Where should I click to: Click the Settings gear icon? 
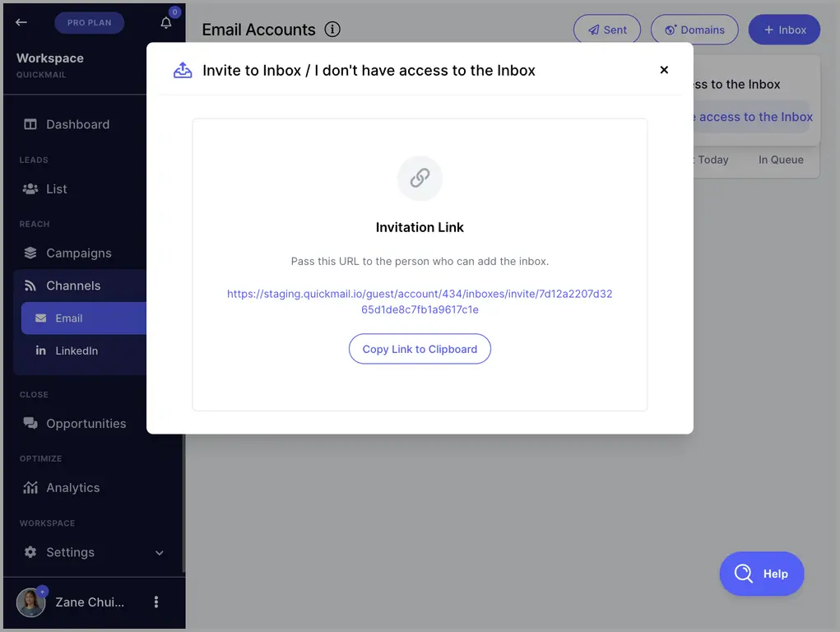pos(30,552)
